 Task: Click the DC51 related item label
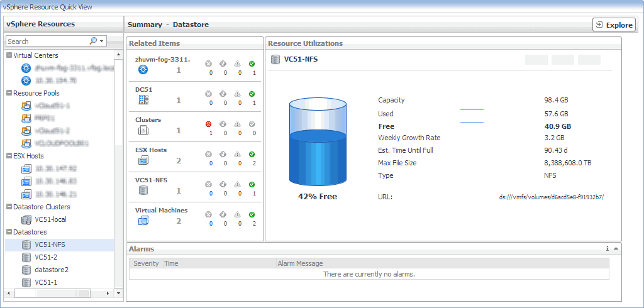(144, 89)
